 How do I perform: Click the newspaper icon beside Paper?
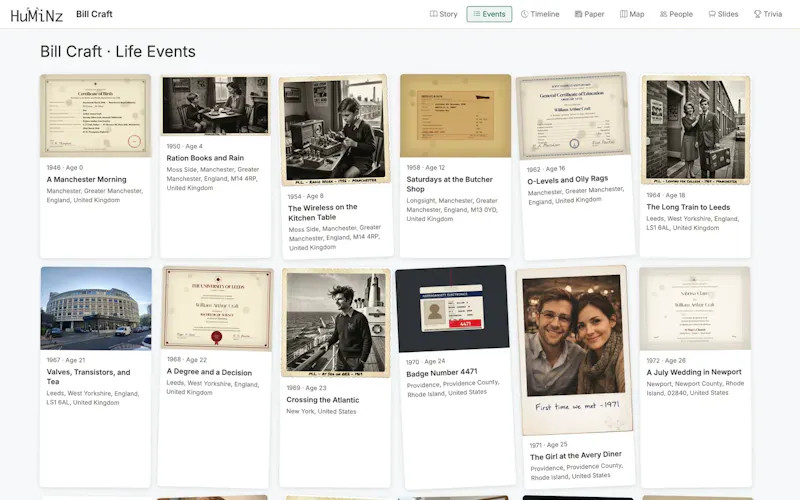click(x=578, y=14)
